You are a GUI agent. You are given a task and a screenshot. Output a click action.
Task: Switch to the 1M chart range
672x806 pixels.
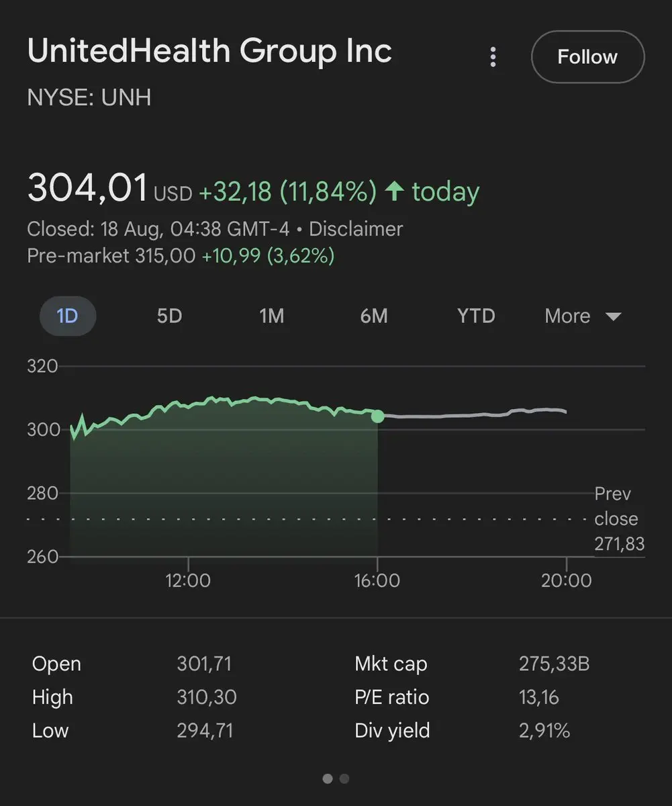click(x=271, y=316)
